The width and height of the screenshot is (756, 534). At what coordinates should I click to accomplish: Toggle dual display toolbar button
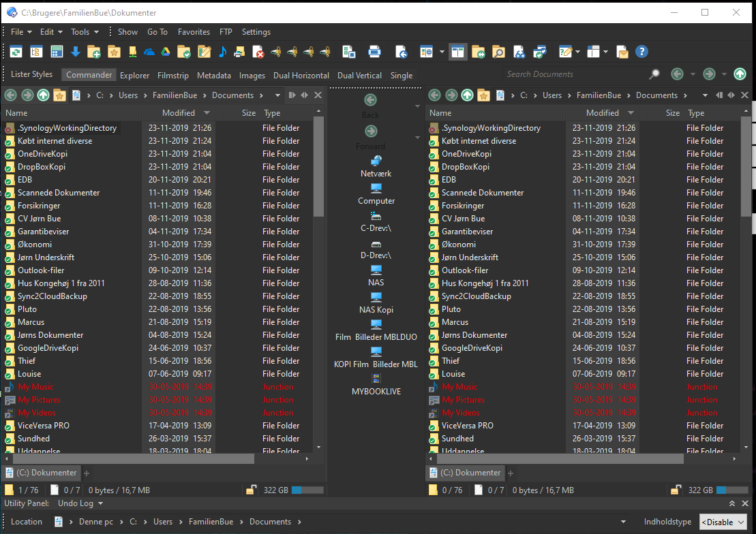click(x=458, y=52)
